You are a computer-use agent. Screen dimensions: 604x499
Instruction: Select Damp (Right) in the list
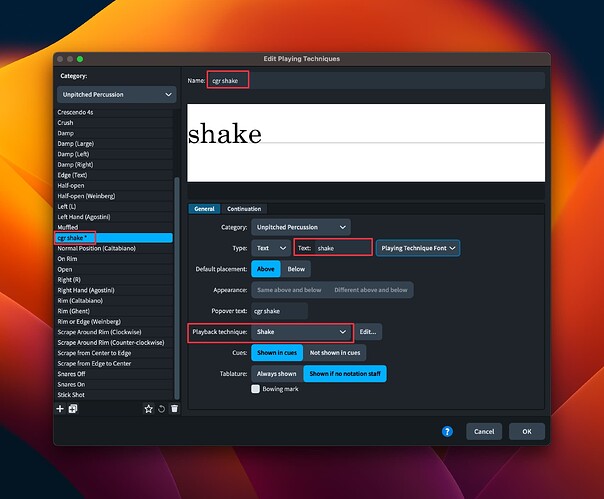point(114,165)
